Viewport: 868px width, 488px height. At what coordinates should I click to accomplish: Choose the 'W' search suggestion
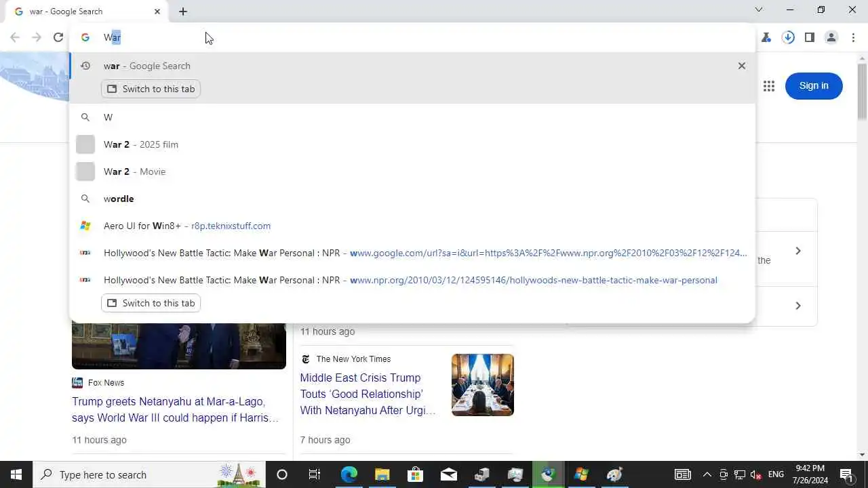(x=412, y=117)
